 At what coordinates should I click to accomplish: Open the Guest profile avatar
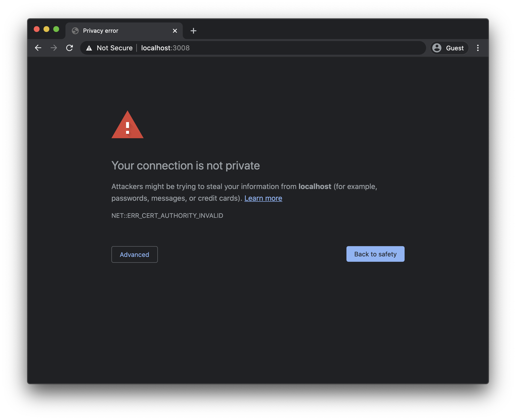pos(437,48)
